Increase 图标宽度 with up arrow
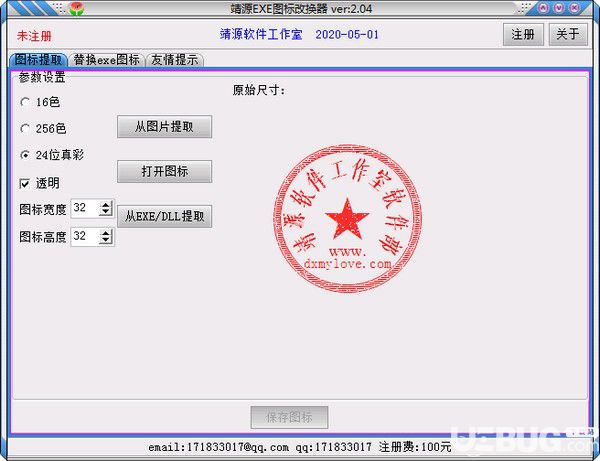This screenshot has width=600, height=461. point(106,205)
